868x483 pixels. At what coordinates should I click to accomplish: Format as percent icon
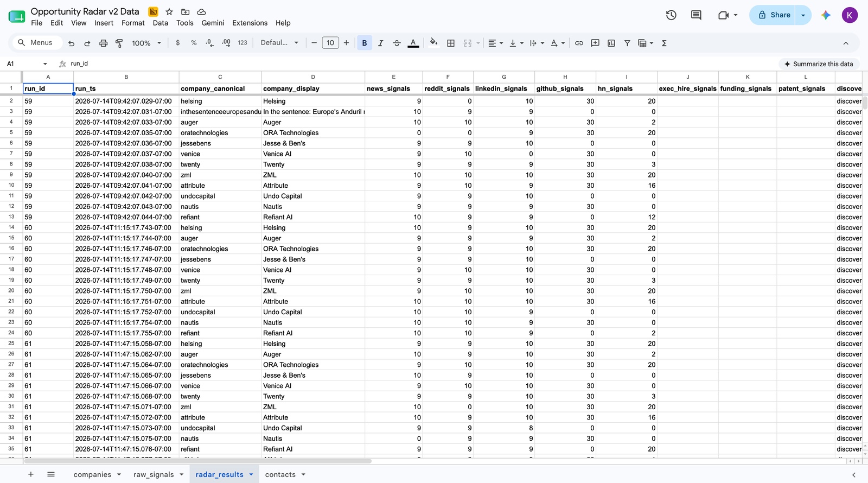[194, 43]
